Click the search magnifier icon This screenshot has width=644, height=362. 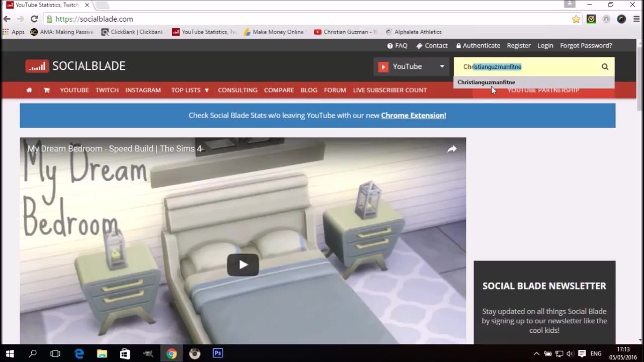605,66
